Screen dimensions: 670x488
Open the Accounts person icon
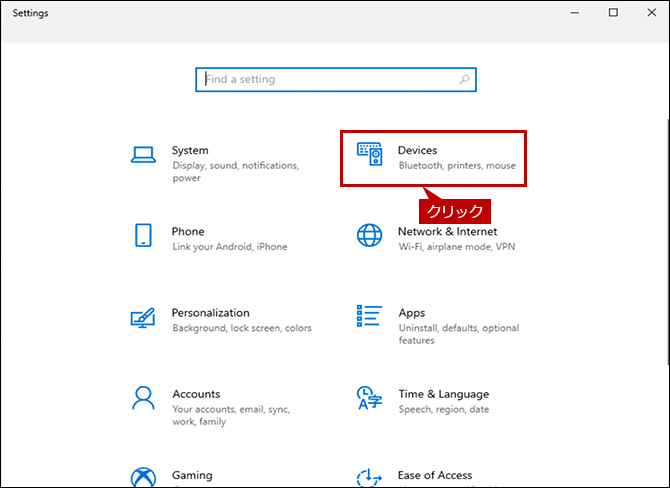143,398
